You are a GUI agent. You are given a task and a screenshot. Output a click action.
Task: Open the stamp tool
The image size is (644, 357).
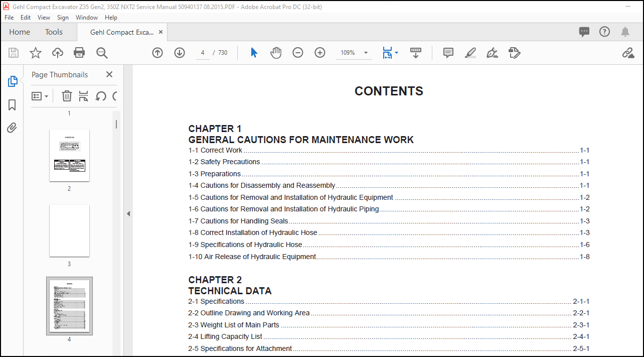click(515, 53)
